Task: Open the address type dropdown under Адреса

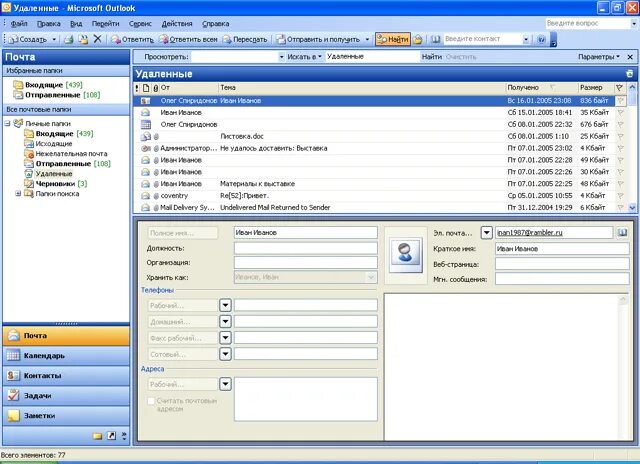Action: 225,384
